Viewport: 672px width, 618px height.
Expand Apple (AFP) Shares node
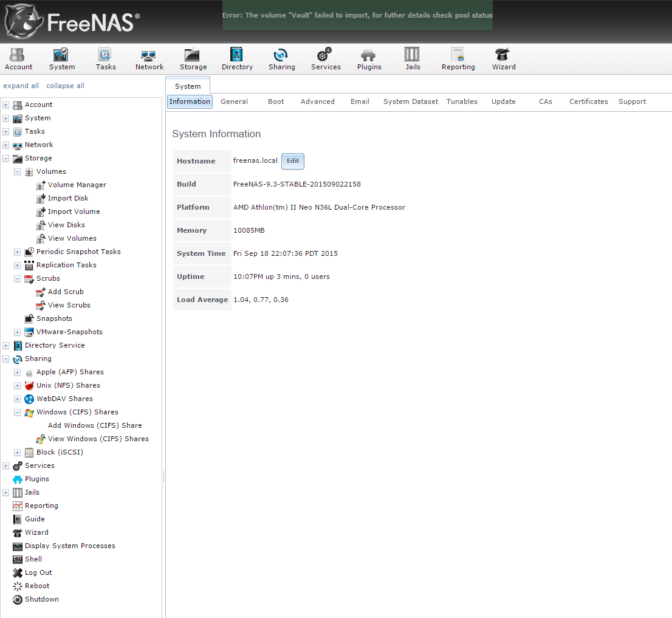pyautogui.click(x=17, y=372)
